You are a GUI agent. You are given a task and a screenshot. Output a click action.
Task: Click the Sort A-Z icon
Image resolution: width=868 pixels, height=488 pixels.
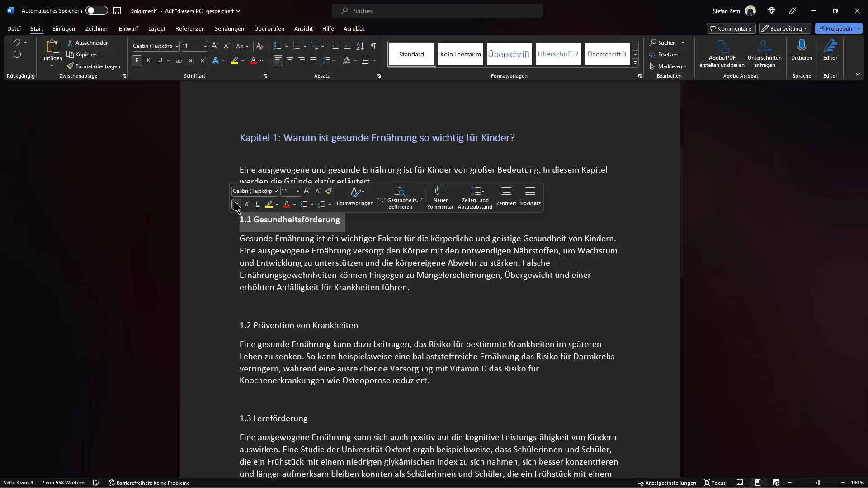[x=360, y=46]
